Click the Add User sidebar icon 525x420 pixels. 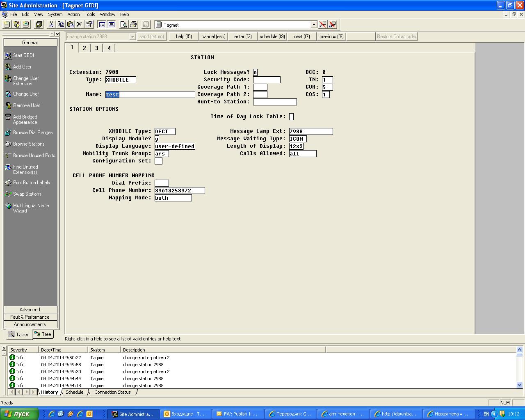(x=8, y=67)
